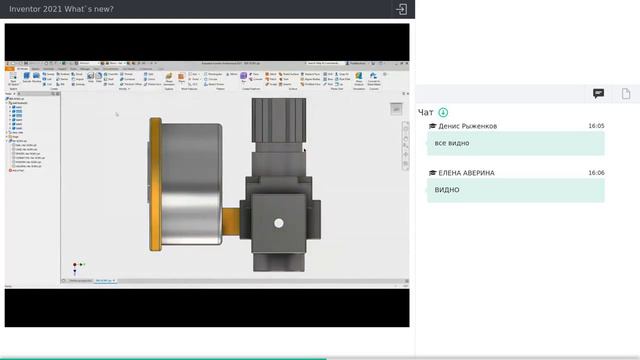Click the Stress Analysis icon in ribbon
Screen dimensions: 640x360
(x=359, y=77)
